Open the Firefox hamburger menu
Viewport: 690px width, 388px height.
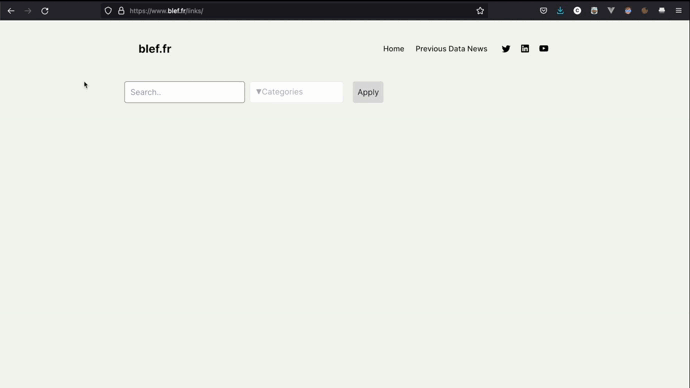pos(679,11)
